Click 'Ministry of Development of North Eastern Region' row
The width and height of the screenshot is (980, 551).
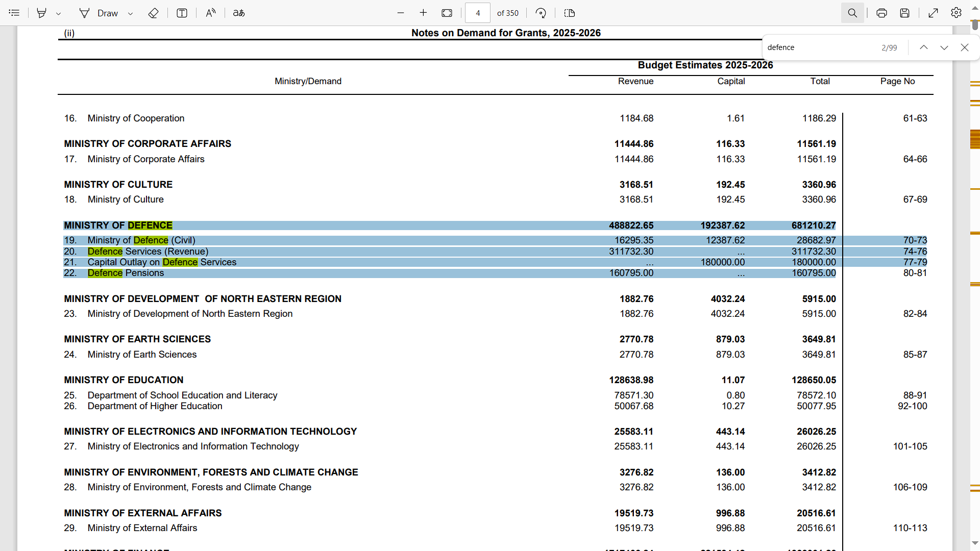[190, 314]
